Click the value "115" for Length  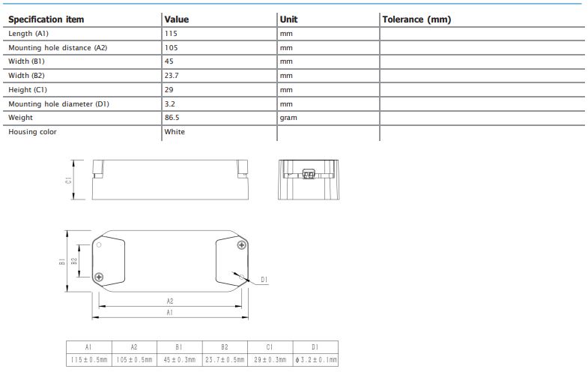click(x=171, y=34)
